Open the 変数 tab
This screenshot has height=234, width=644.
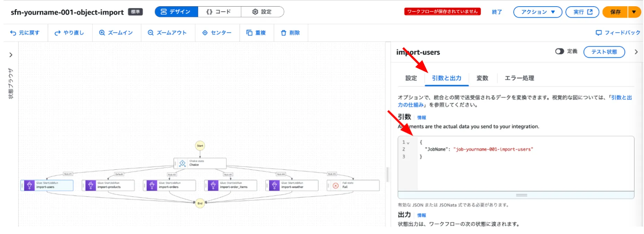(x=482, y=78)
